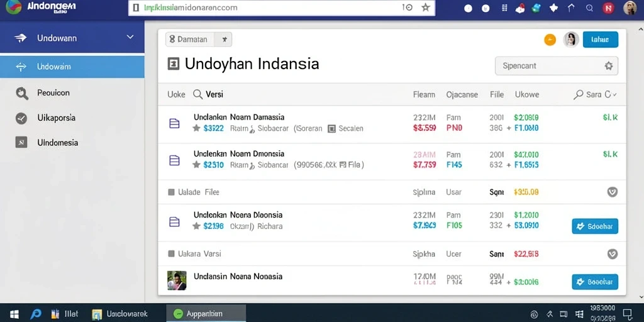Expand the Uakara Varsi row chevron
The height and width of the screenshot is (322, 644).
pyautogui.click(x=613, y=254)
